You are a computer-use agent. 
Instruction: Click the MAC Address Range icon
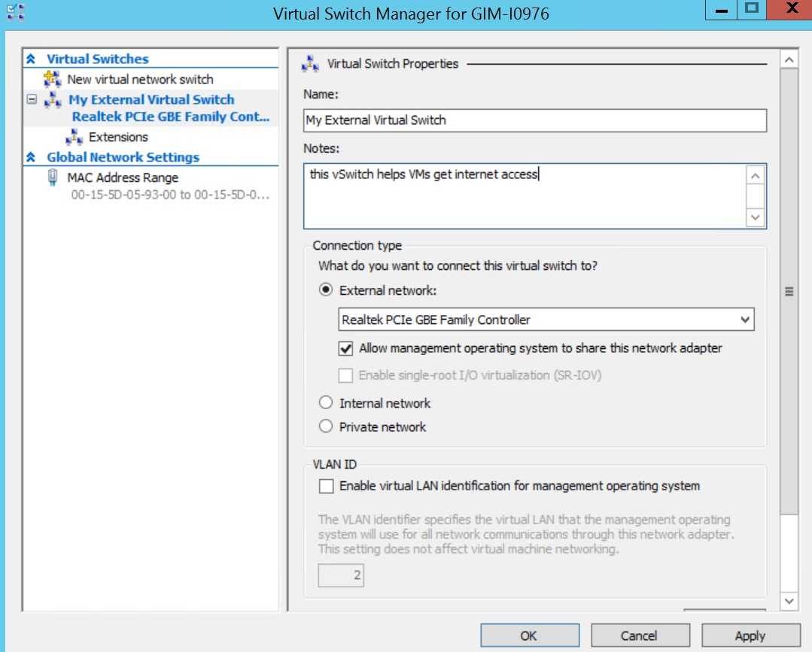click(x=53, y=177)
